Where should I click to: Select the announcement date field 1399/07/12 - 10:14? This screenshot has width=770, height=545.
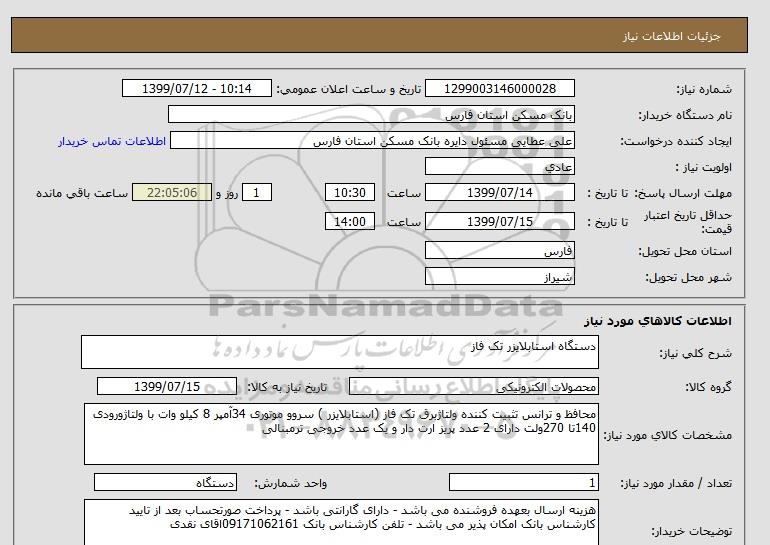[196, 89]
